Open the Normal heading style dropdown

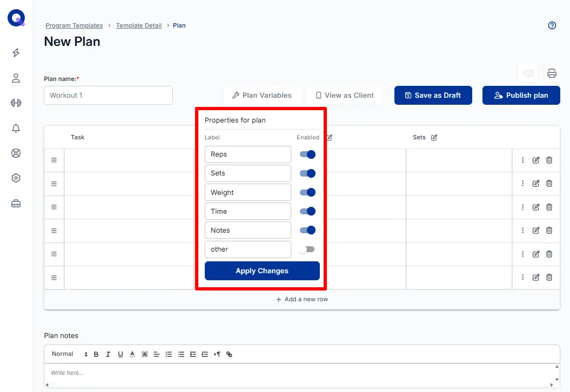70,354
